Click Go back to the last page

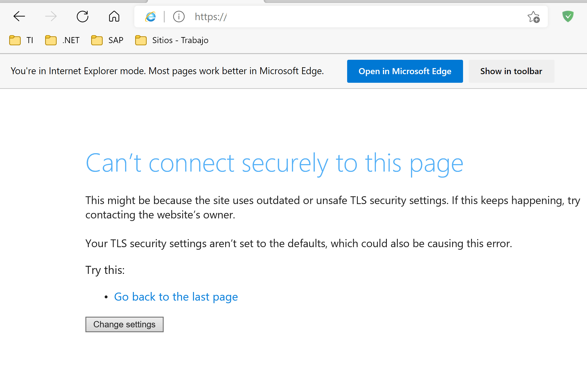175,296
